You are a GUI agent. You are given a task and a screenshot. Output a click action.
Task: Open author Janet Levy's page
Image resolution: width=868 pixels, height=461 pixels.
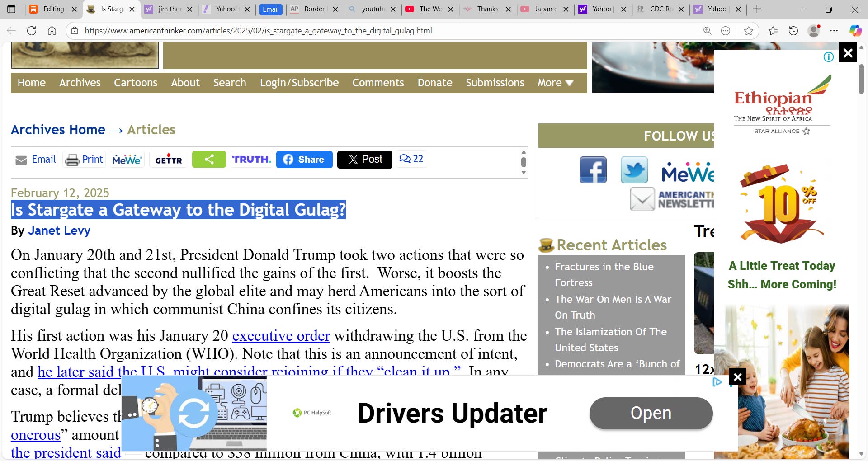[x=59, y=230]
